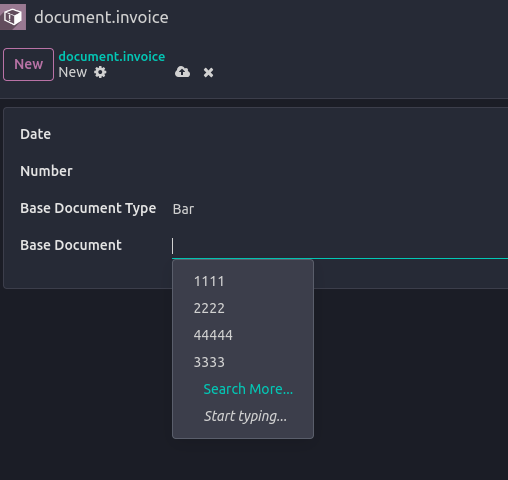Open the gear actions menu next to New
The height and width of the screenshot is (480, 508).
[x=100, y=72]
